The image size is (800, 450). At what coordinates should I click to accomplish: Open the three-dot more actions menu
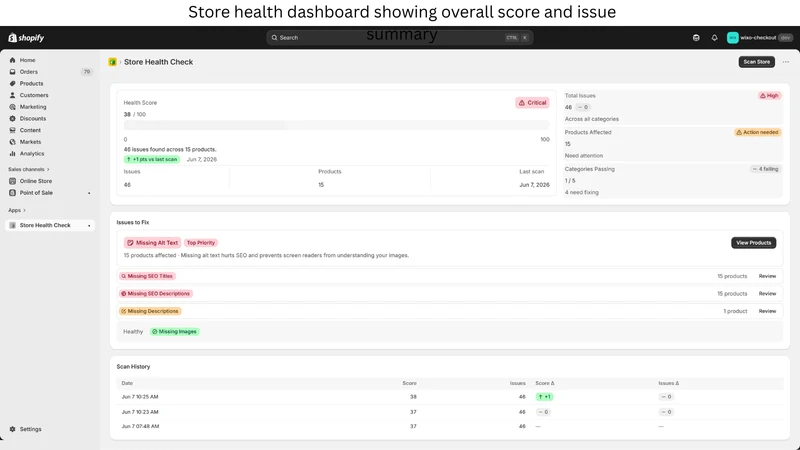coord(786,62)
